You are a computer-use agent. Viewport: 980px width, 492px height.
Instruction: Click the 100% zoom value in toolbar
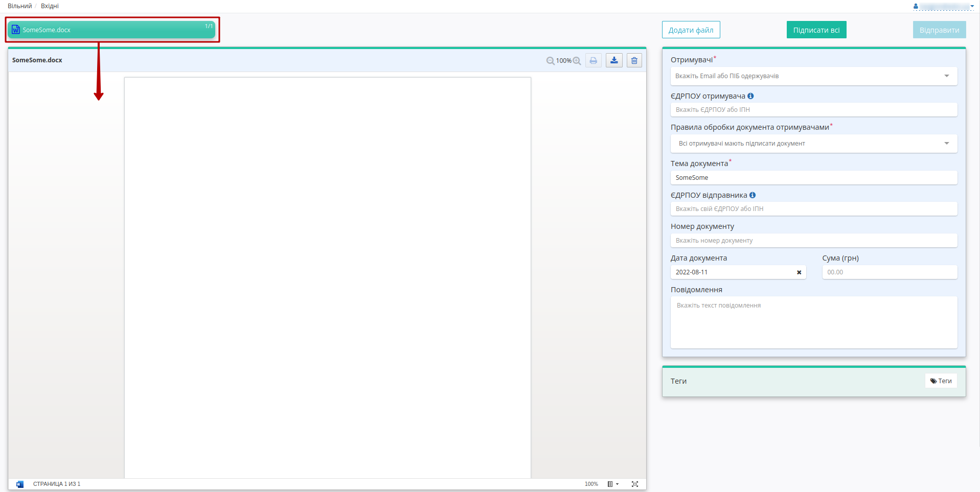pos(563,61)
